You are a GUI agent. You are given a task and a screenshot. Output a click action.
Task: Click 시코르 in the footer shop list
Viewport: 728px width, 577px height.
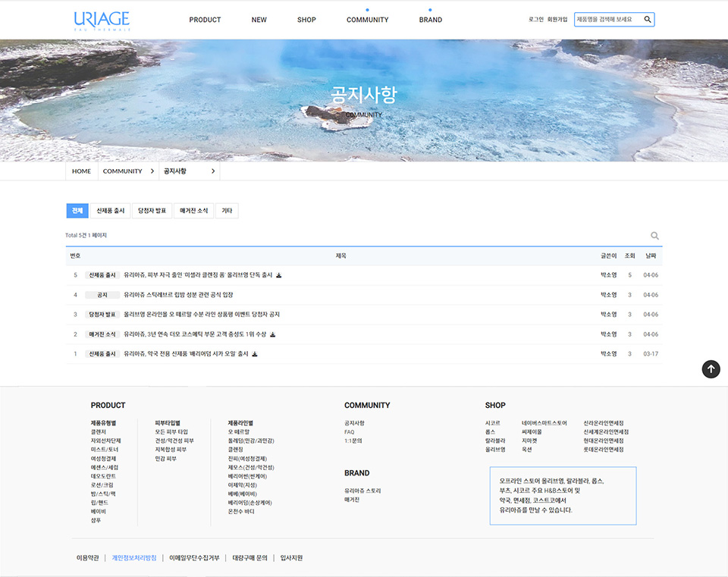click(493, 423)
